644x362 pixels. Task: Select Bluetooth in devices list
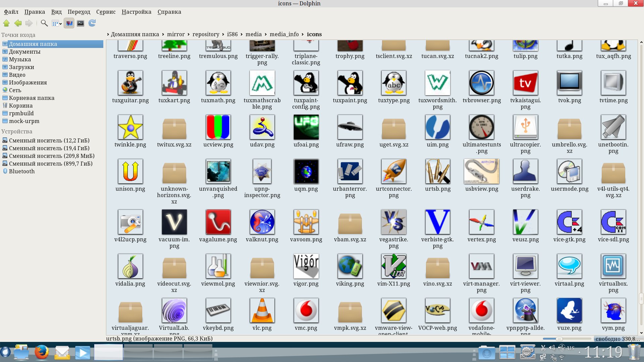click(x=22, y=171)
